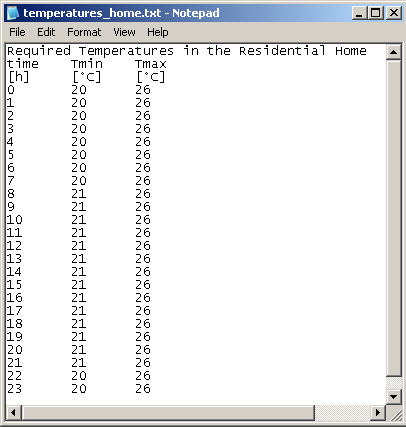Place cursor on the Tmax column heading
406x427 pixels.
pyautogui.click(x=151, y=64)
